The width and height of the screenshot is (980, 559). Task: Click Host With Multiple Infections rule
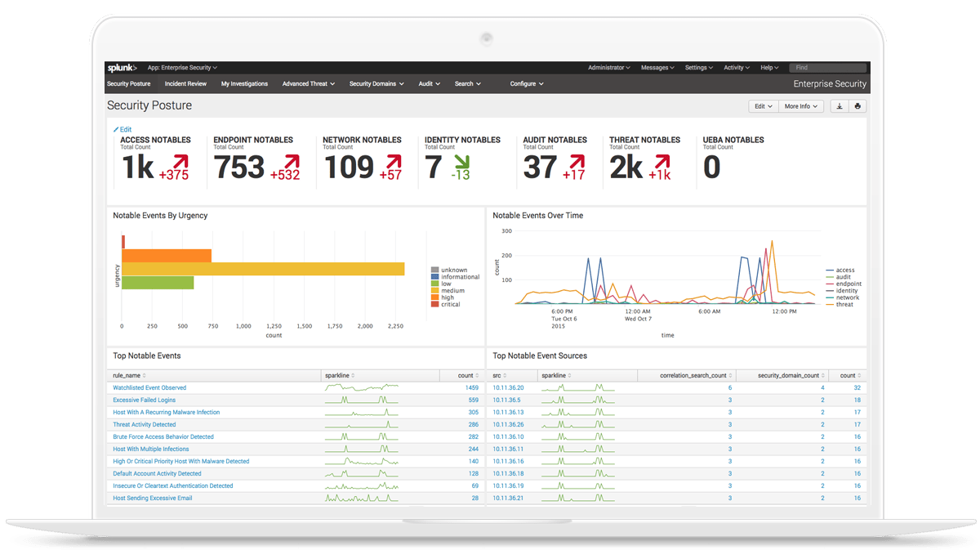coord(150,449)
